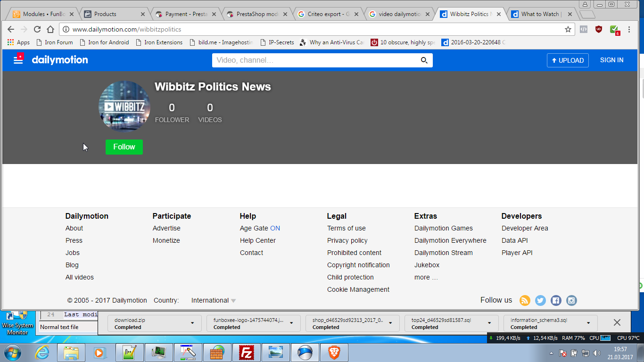Open the Dailymotion RSS feed icon
Image resolution: width=644 pixels, height=362 pixels.
coord(525,300)
